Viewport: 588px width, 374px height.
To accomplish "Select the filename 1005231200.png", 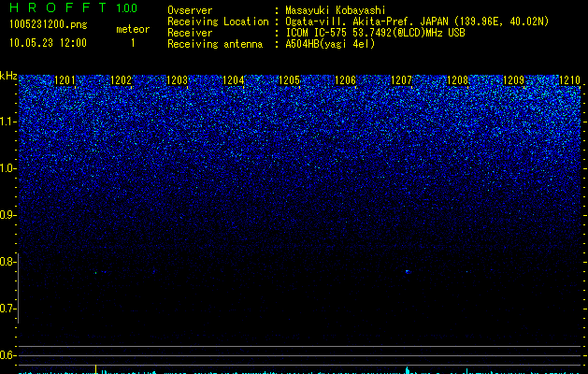I will (49, 25).
